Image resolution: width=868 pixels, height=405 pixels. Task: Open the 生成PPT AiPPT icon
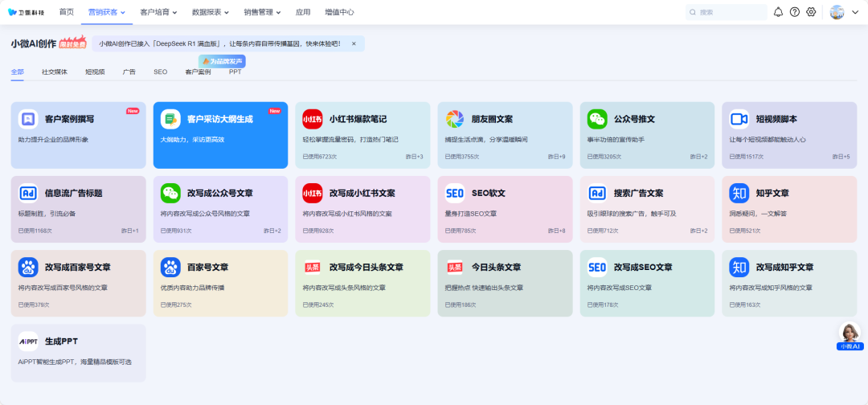28,341
